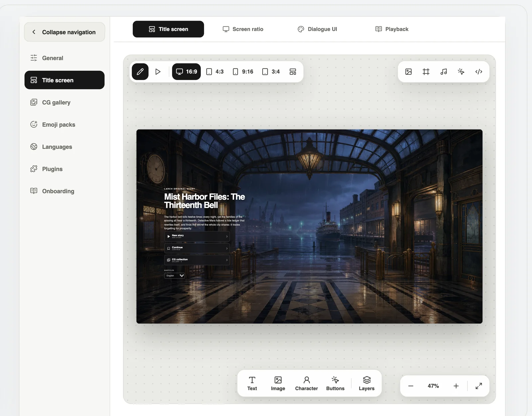
Task: Zoom out with the minus button
Action: pyautogui.click(x=411, y=386)
